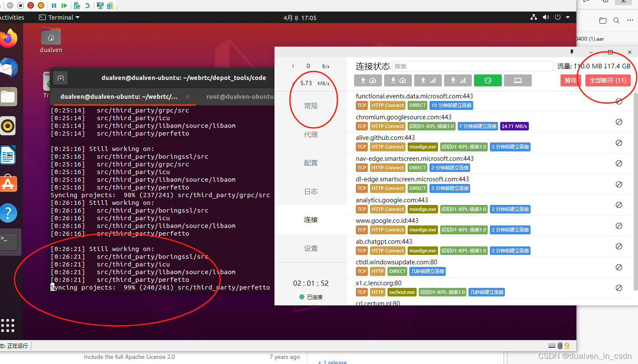
Task: Click the 全部断开 (11) button
Action: 608,80
